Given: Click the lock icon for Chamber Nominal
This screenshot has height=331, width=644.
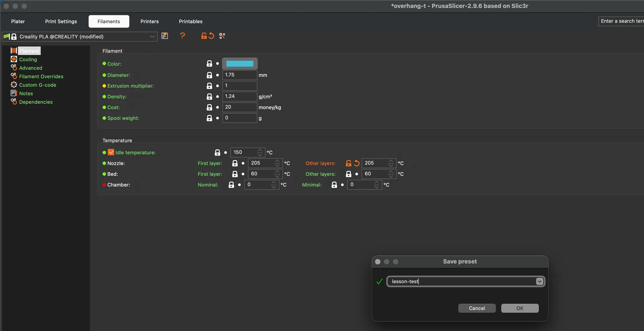Looking at the screenshot, I should pos(231,185).
